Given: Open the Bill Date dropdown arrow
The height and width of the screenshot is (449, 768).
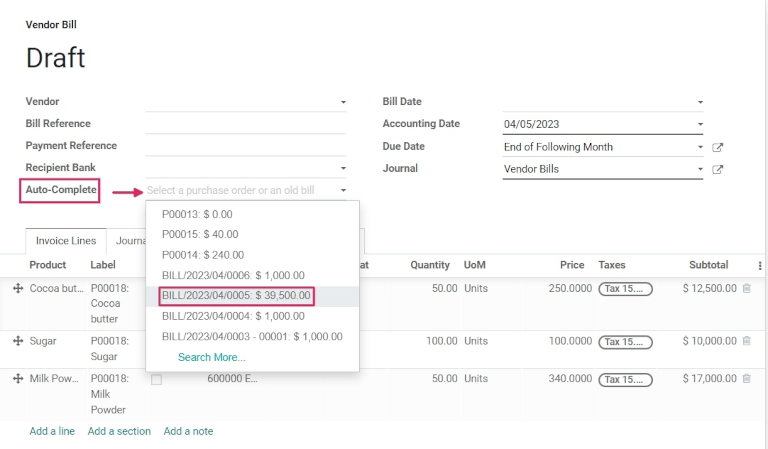Looking at the screenshot, I should point(700,102).
